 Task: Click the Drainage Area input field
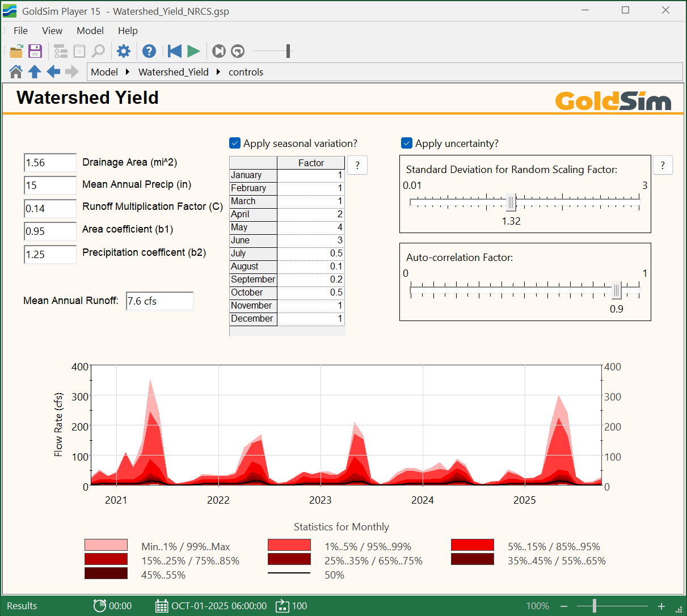pos(50,163)
